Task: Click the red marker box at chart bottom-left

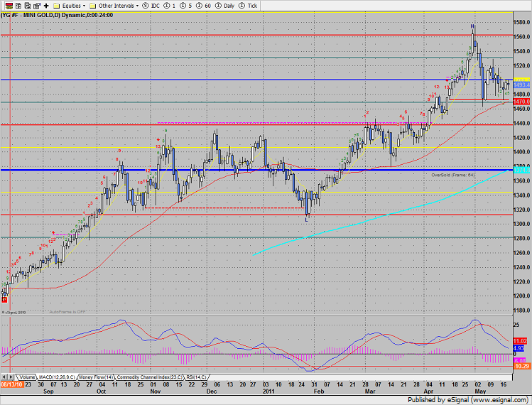Action: pos(4,300)
